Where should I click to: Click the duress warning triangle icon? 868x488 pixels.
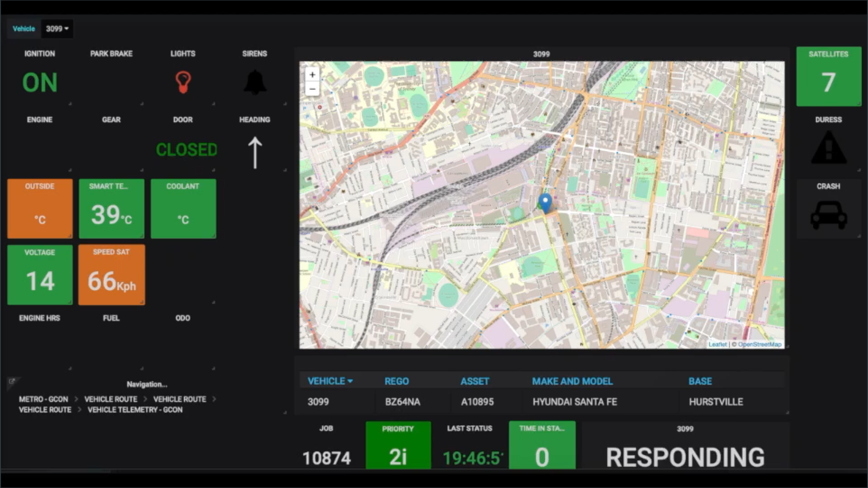pos(829,148)
